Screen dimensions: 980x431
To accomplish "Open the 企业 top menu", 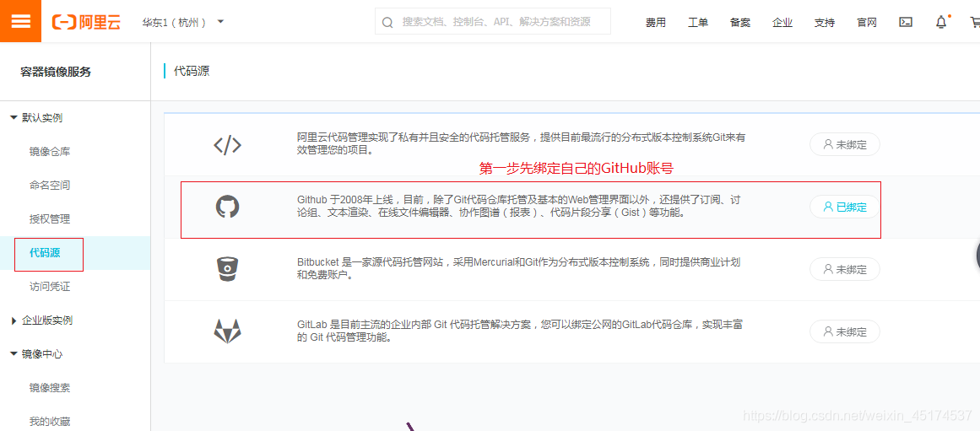I will [x=782, y=23].
